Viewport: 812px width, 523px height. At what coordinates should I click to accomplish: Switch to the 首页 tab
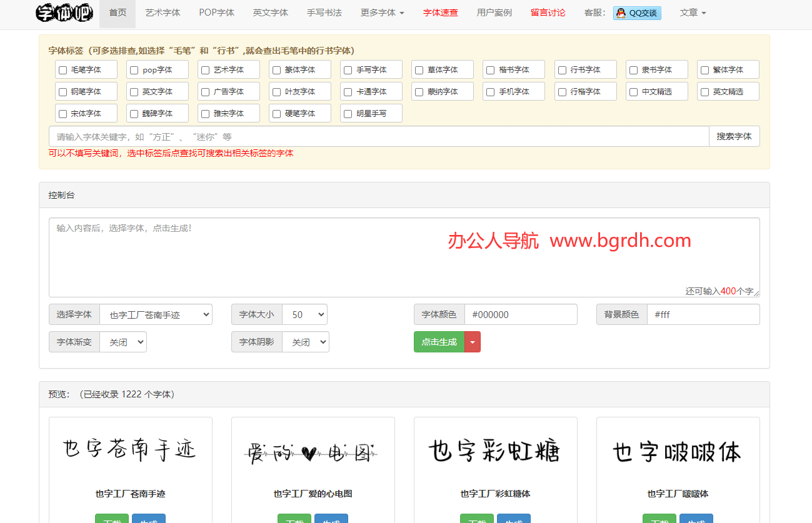117,12
